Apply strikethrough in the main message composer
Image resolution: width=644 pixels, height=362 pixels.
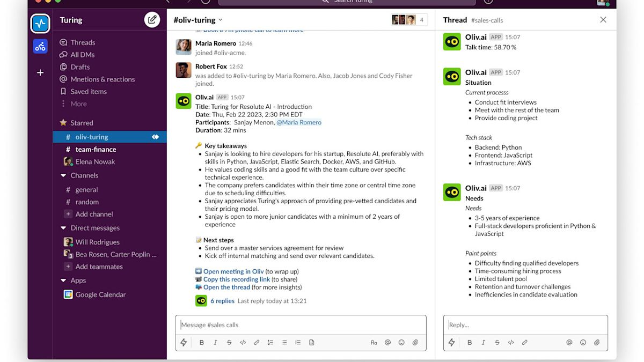click(229, 342)
